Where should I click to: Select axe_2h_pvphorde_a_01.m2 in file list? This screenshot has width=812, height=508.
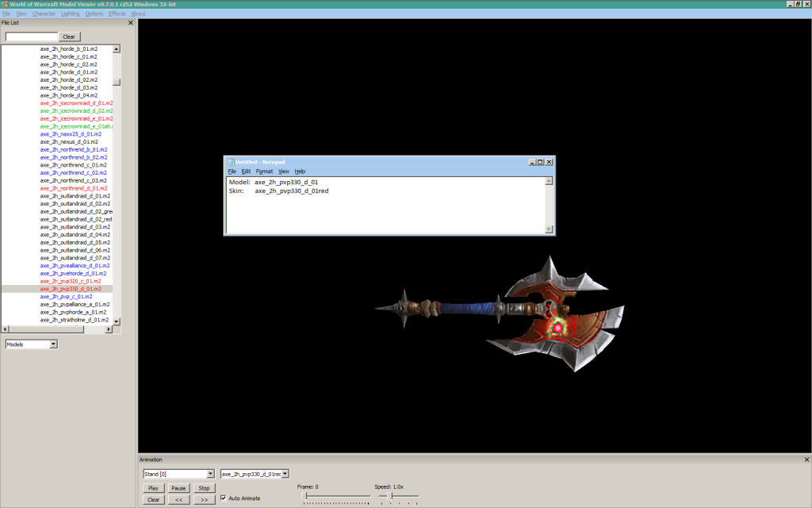(74, 313)
